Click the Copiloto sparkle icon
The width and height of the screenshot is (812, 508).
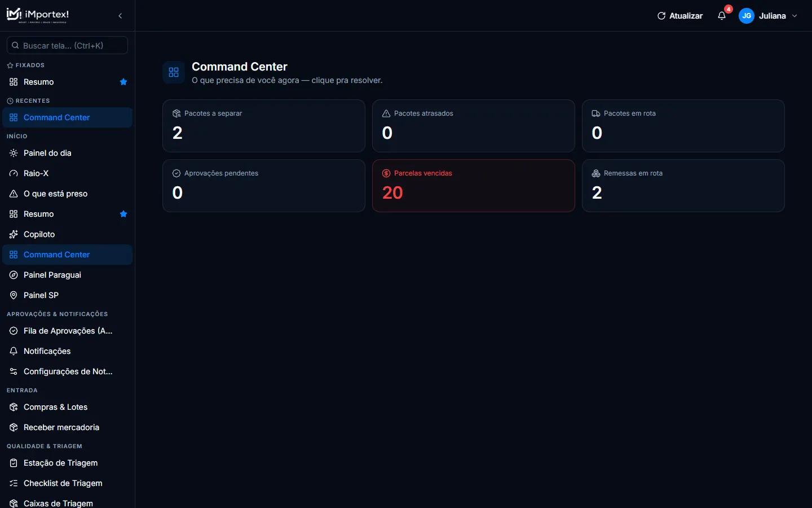14,234
